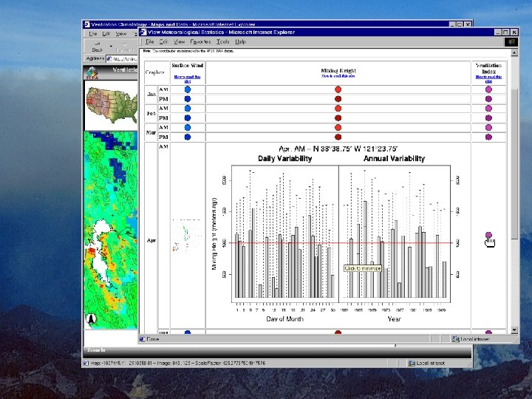Viewport: 532px width, 399px height.
Task: Click the US map thumbnail in background window
Action: [112, 105]
